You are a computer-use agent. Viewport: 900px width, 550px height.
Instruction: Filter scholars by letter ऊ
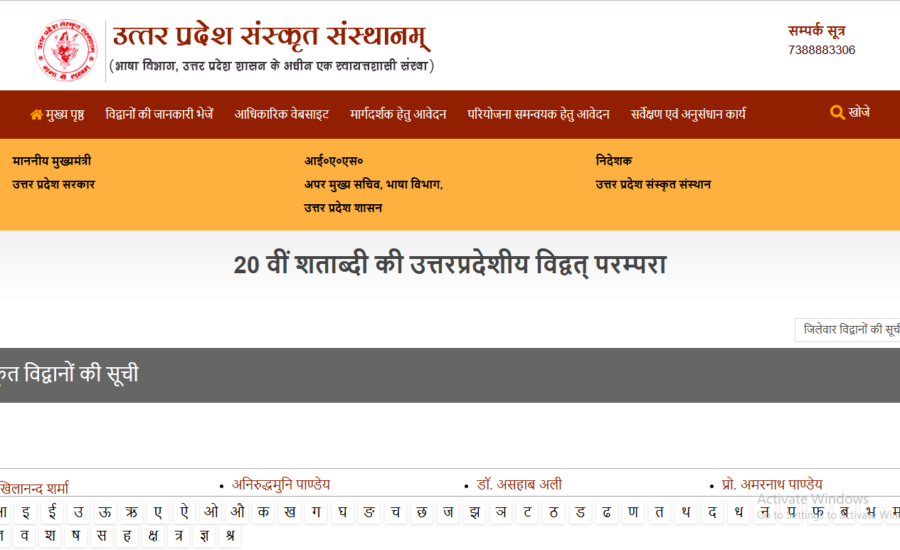coord(105,512)
